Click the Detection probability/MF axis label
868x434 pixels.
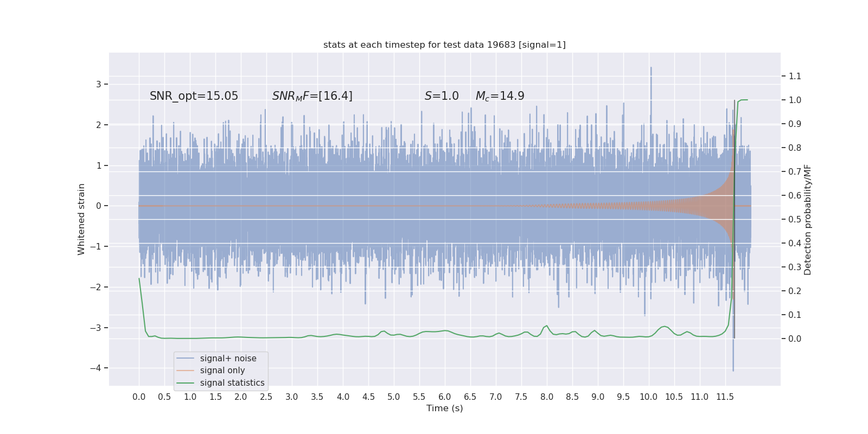pos(808,220)
